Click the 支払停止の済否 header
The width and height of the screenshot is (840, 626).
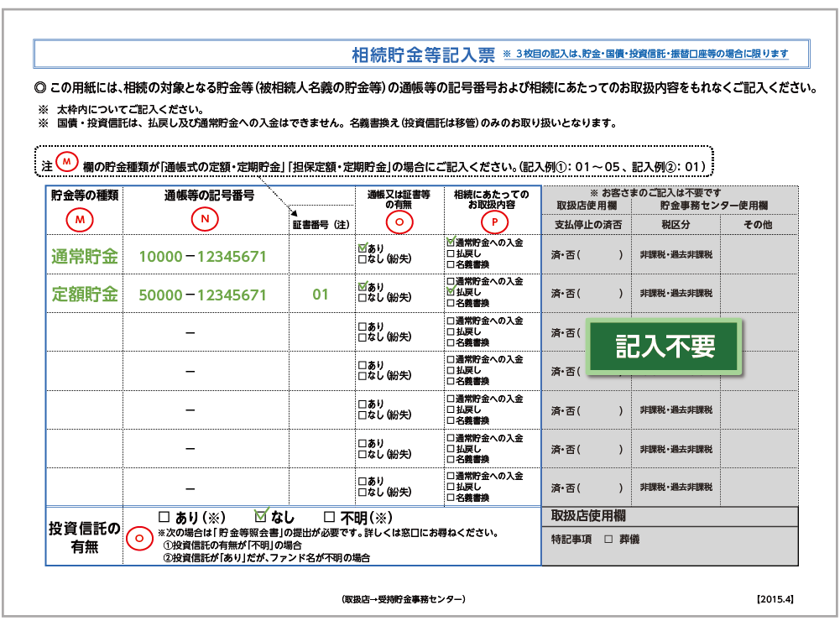tap(587, 225)
